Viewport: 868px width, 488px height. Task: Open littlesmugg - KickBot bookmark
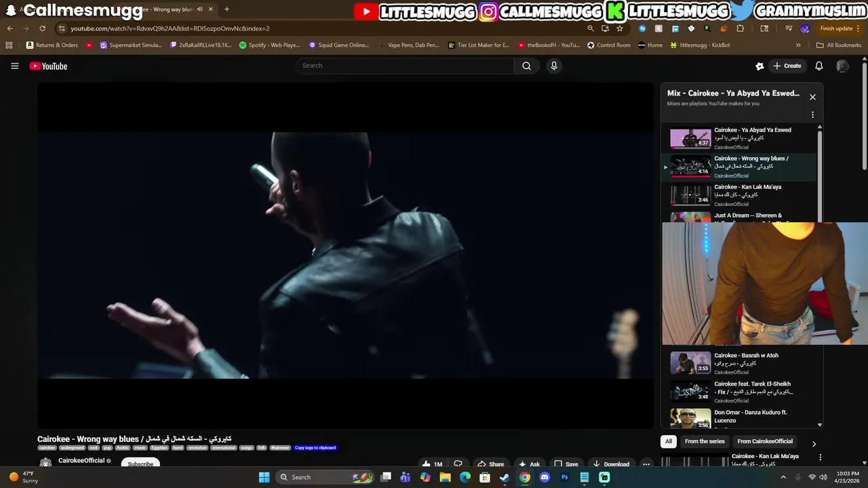coord(700,45)
